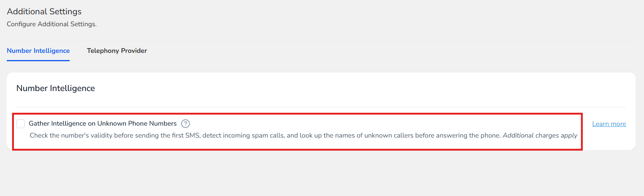Click the word 'Unknown' in the checkbox label
This screenshot has height=196, width=644.
click(x=112, y=124)
